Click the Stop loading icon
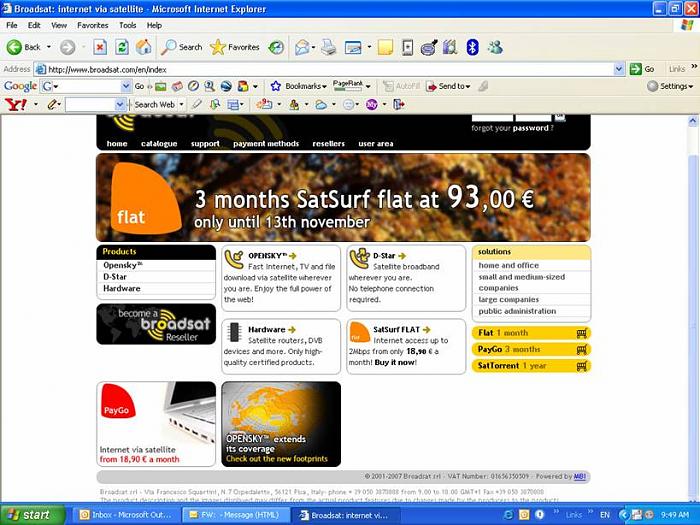 (100, 47)
